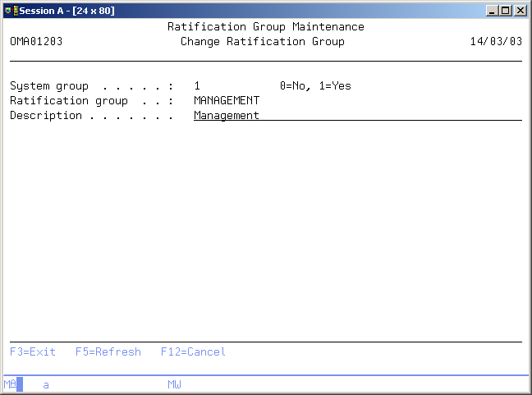Click the MW indicator in status line
This screenshot has height=395, width=532.
click(x=174, y=384)
